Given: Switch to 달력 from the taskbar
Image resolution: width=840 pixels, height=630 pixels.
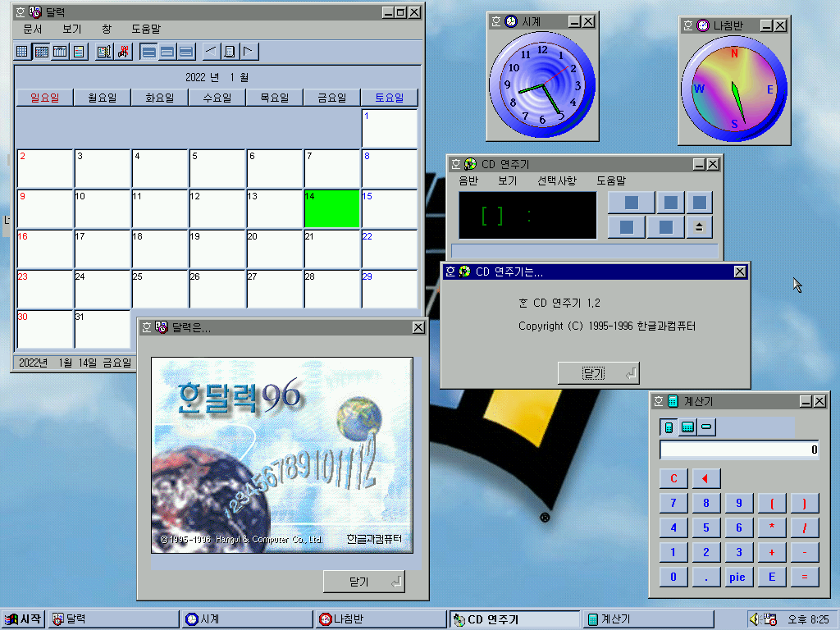Looking at the screenshot, I should [x=114, y=619].
